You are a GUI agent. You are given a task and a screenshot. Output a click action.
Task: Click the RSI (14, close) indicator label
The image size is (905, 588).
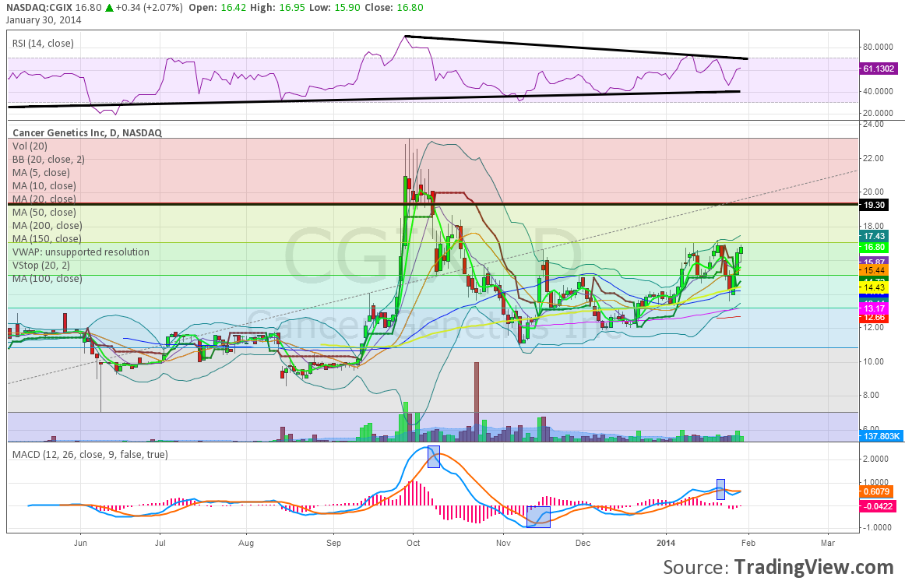click(x=44, y=44)
